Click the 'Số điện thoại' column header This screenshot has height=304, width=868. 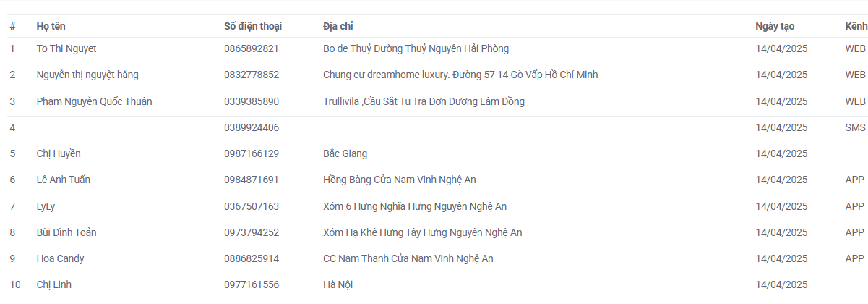253,26
